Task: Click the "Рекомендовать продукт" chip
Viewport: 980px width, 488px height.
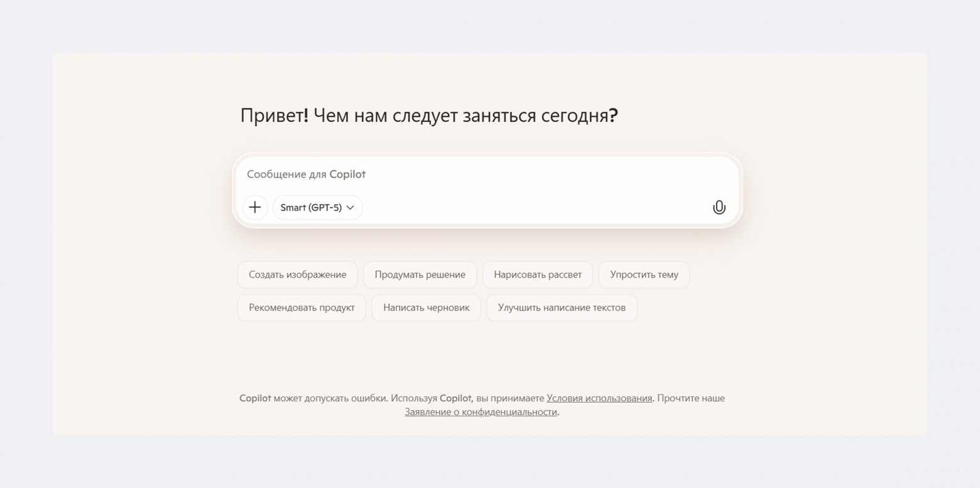Action: 302,307
